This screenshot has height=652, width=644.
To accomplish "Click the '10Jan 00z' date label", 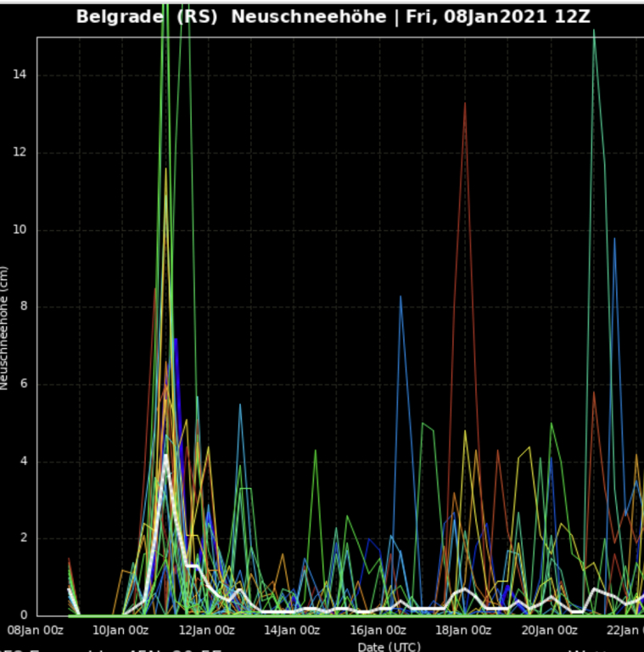I will [x=122, y=630].
